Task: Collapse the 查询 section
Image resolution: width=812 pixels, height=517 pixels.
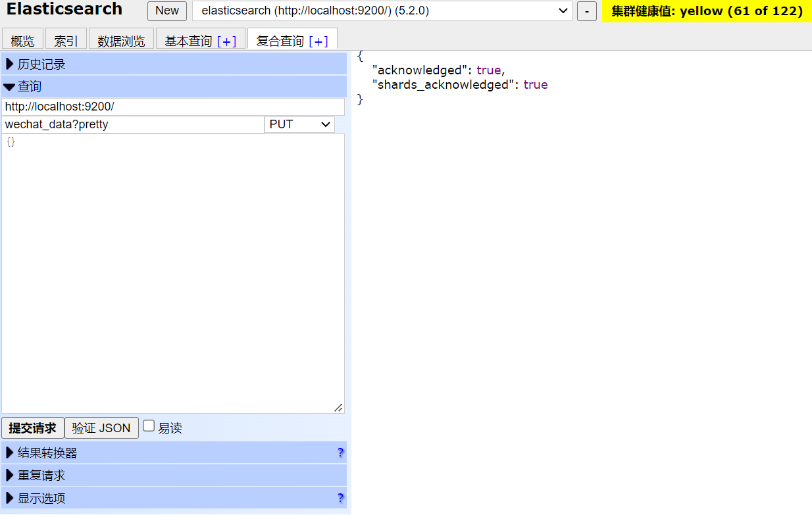Action: pyautogui.click(x=174, y=86)
